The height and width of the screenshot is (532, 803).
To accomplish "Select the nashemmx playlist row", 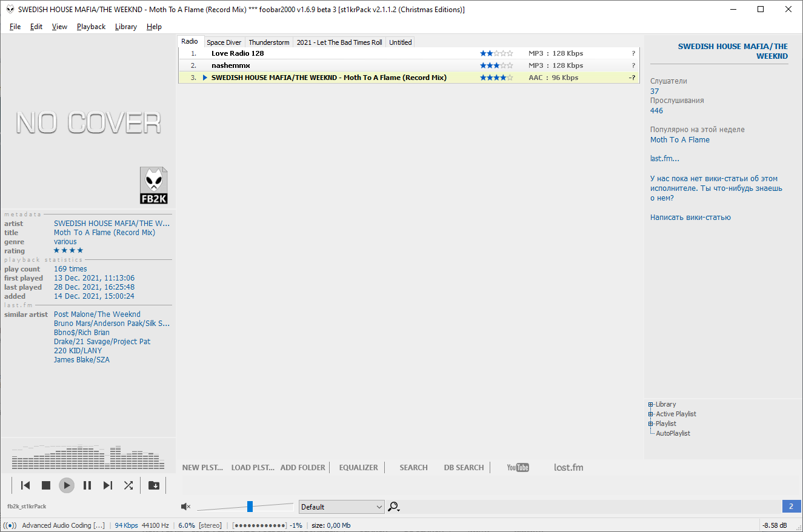I will [x=409, y=65].
